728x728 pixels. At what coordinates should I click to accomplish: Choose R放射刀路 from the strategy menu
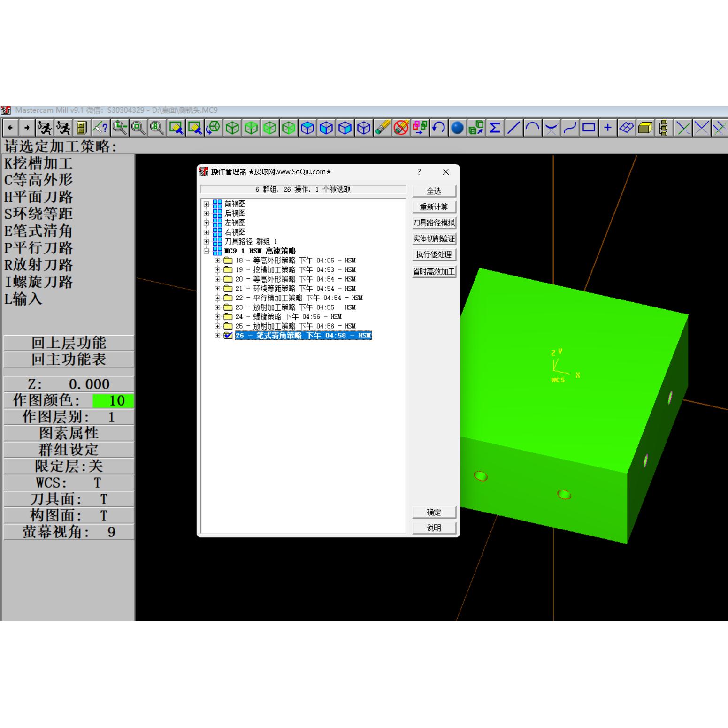point(38,265)
